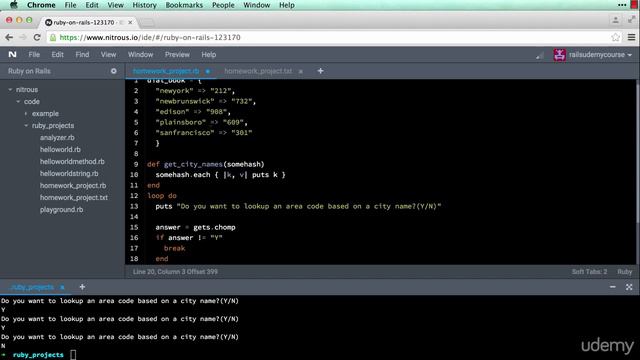Open playground.rb in file tree
This screenshot has height=360, width=640.
click(61, 209)
